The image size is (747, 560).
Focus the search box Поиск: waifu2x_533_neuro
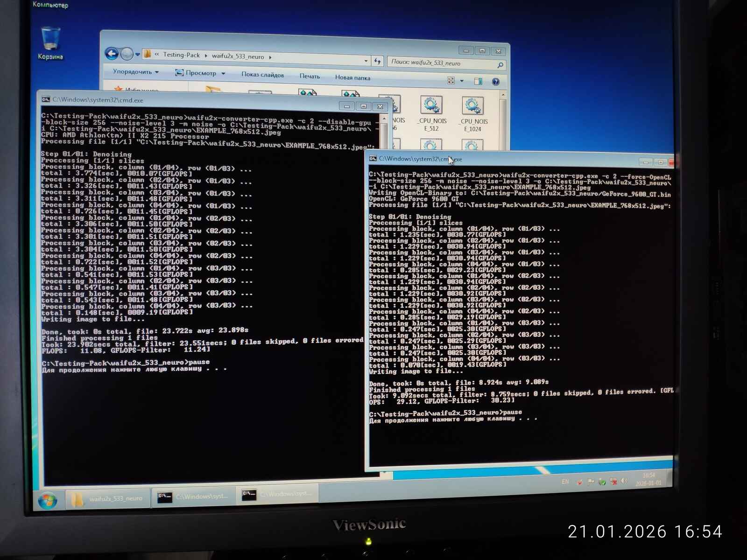(x=446, y=63)
